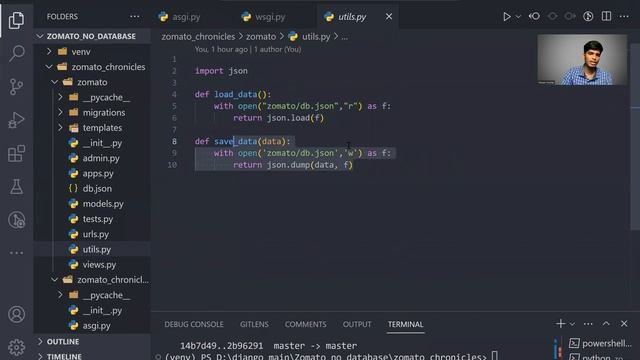640x360 pixels.
Task: Go to next change icon in editor toolbar
Action: tap(570, 16)
